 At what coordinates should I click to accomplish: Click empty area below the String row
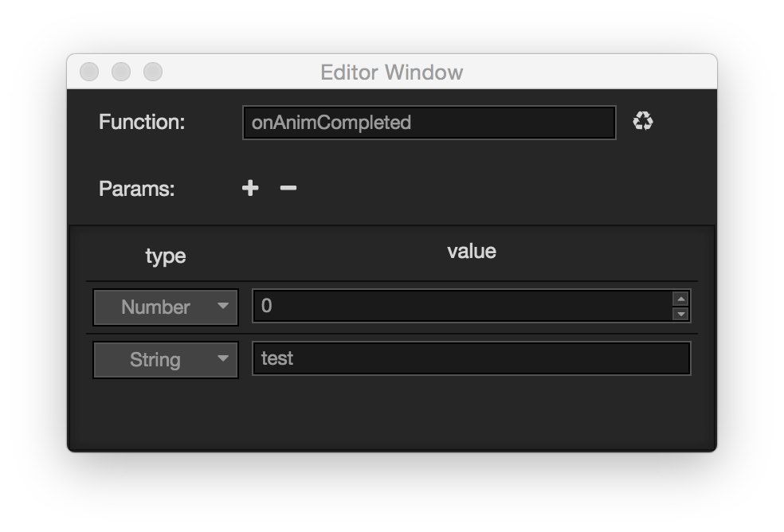[390, 414]
